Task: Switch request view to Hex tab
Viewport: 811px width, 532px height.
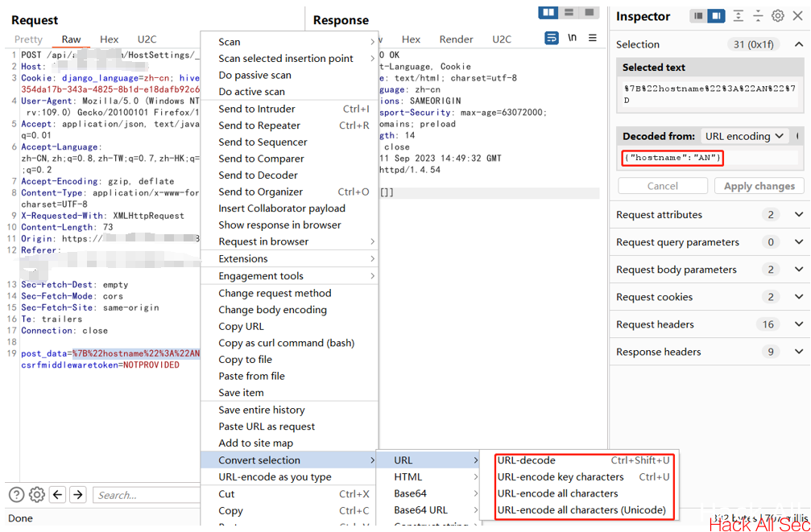Action: pyautogui.click(x=110, y=39)
